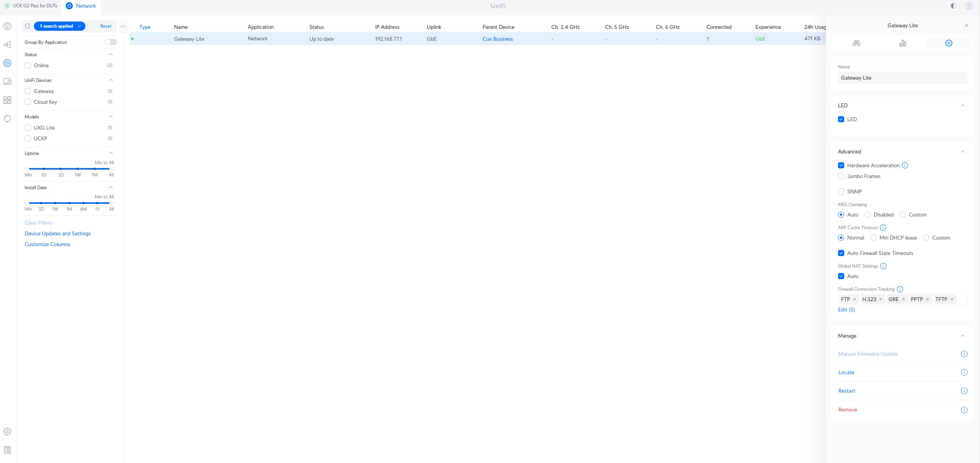The image size is (980, 463).
Task: Collapse the Advanced section
Action: click(x=962, y=152)
